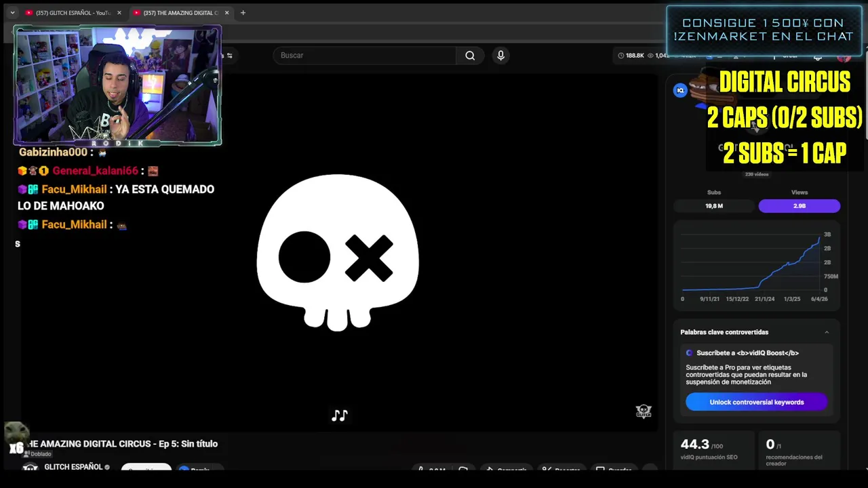The width and height of the screenshot is (868, 488).
Task: Select the Subs 19,8 M tab
Action: pos(714,206)
